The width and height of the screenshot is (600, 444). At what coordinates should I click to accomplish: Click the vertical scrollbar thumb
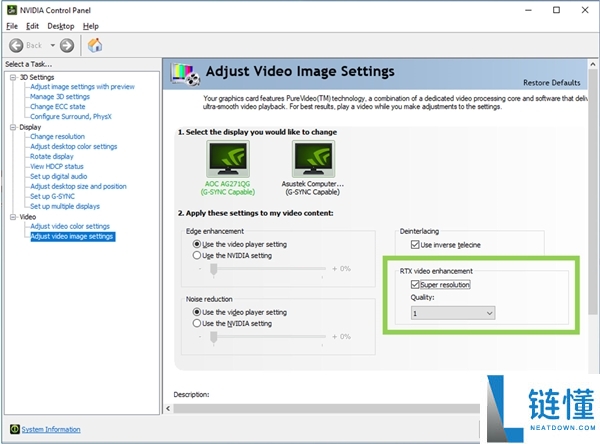593,193
